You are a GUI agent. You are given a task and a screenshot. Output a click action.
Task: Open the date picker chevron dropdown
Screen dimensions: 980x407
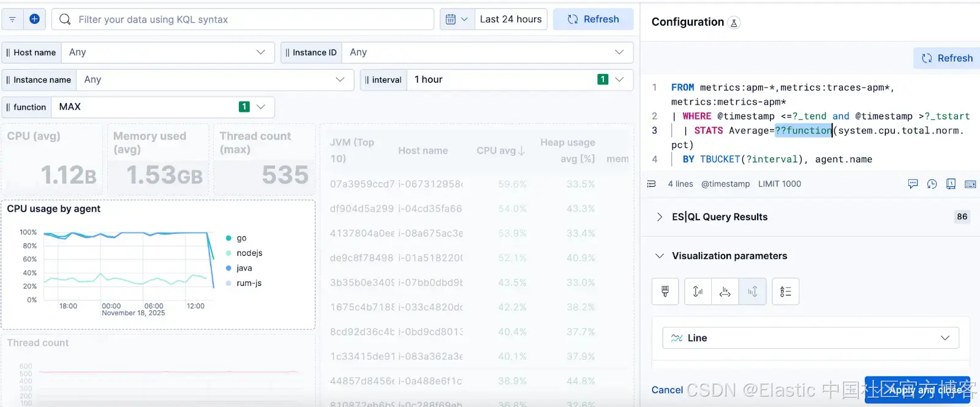[x=464, y=20]
